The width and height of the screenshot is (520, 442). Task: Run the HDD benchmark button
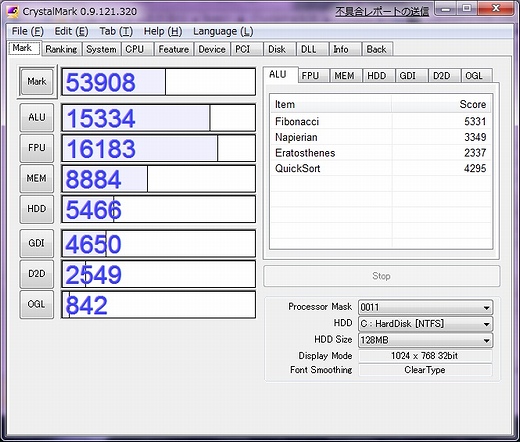(x=37, y=209)
